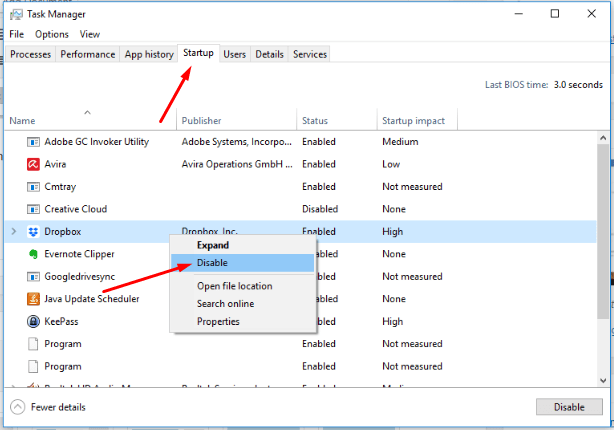
Task: Click the Low impact value of Avira
Action: pos(391,164)
